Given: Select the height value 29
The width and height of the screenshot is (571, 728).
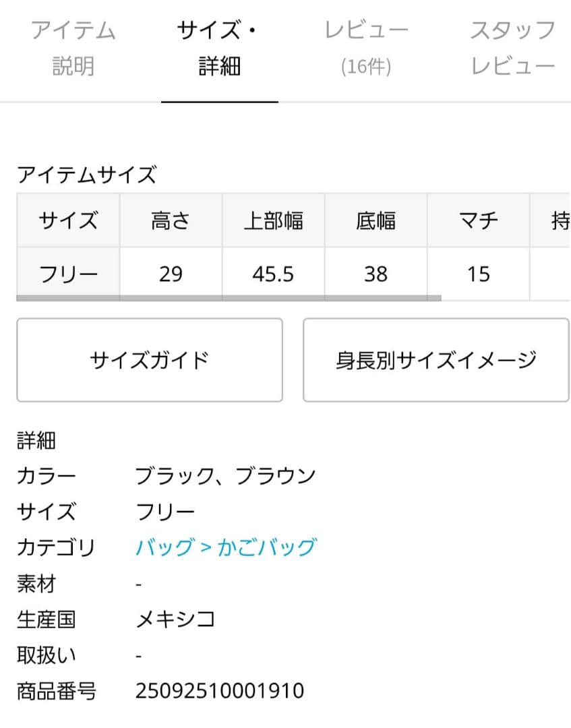Looking at the screenshot, I should pos(171,273).
